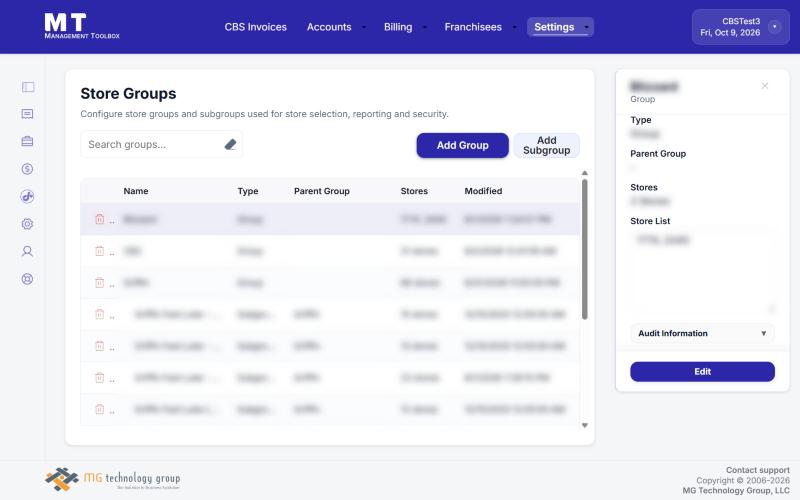Open the briefcase sidebar icon
The image size is (800, 500).
[28, 141]
